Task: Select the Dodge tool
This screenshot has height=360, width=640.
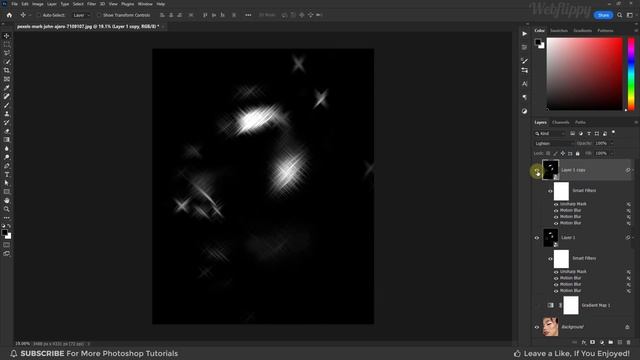Action: click(7, 157)
